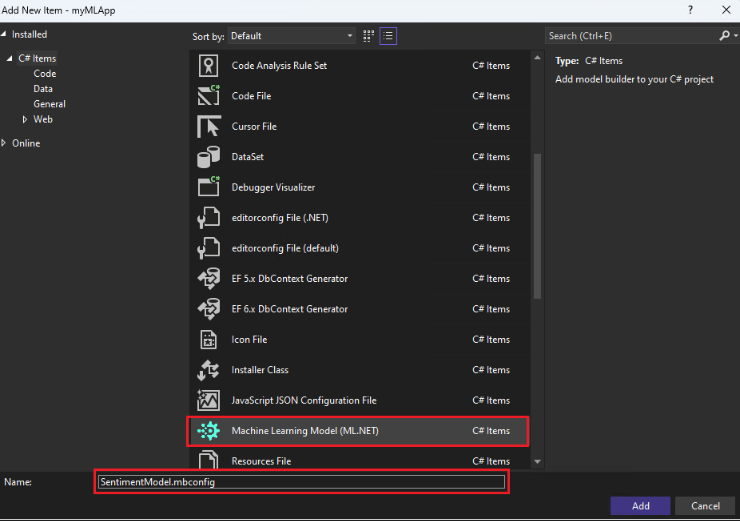Collapse the Installed section in sidebar
The height and width of the screenshot is (521, 740).
click(x=5, y=35)
